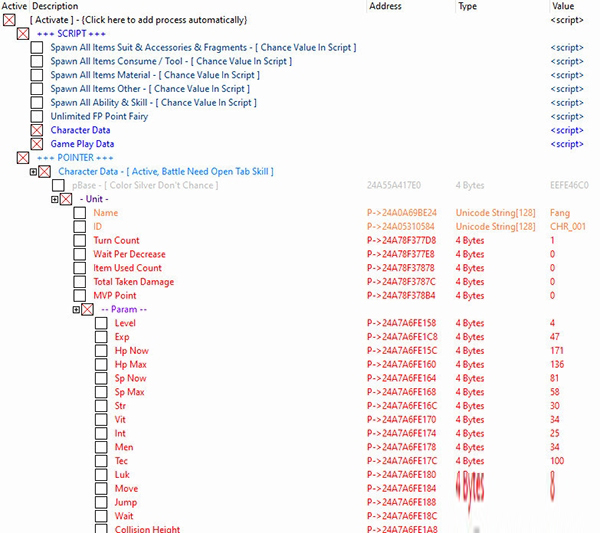Disable the Character Data script checkbox

tap(37, 130)
